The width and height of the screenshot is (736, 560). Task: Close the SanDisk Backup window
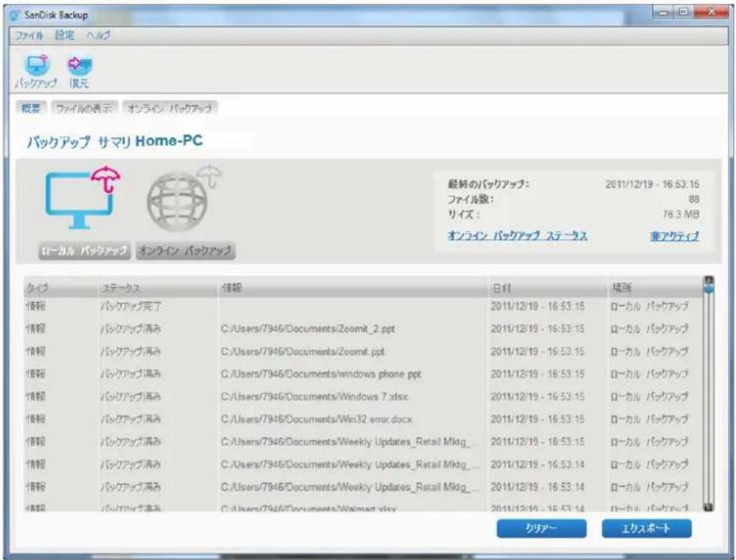click(710, 13)
